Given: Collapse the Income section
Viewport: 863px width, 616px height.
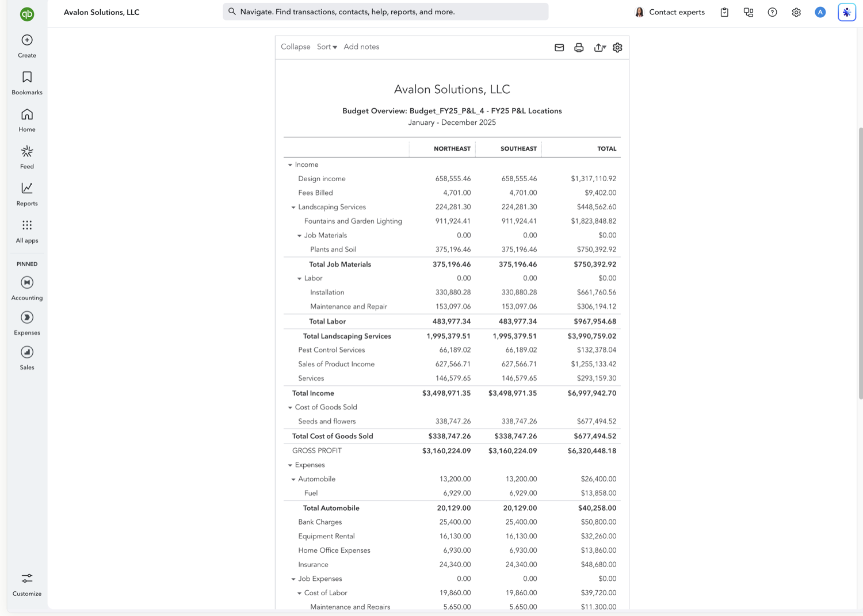Looking at the screenshot, I should [290, 165].
